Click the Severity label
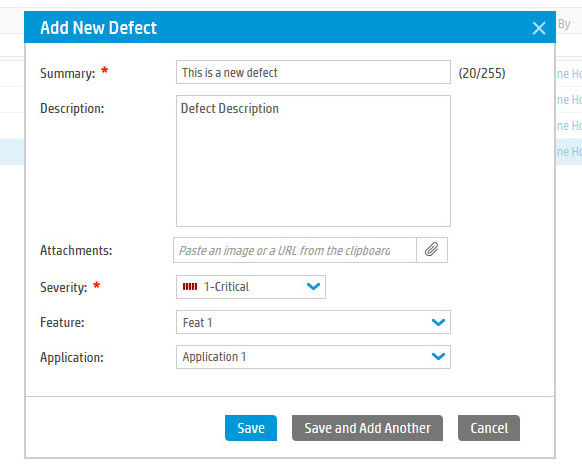The image size is (582, 467). pos(63,287)
